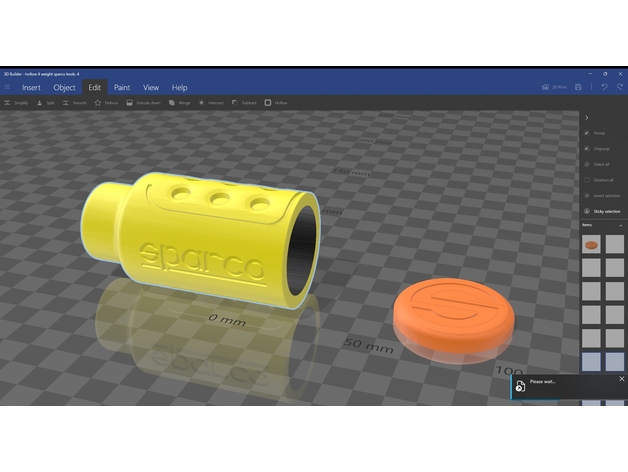Viewport: 628px width, 472px height.
Task: Choose the Emboss star icon
Action: click(x=98, y=103)
